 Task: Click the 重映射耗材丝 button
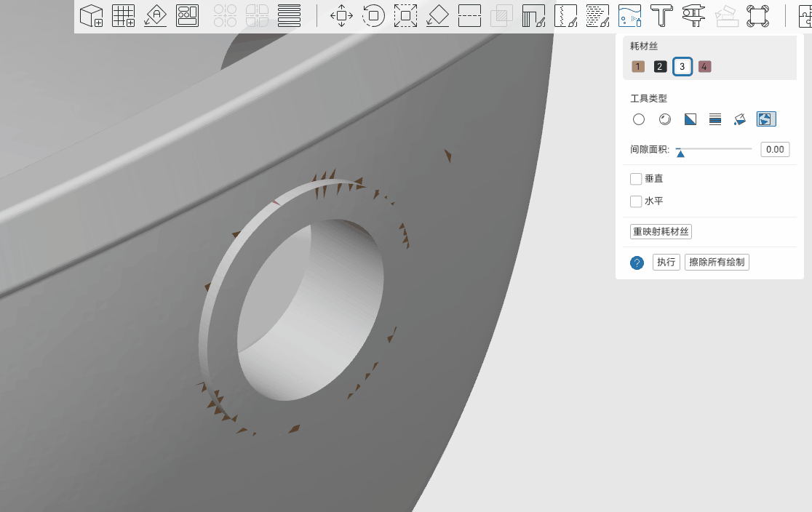(661, 231)
